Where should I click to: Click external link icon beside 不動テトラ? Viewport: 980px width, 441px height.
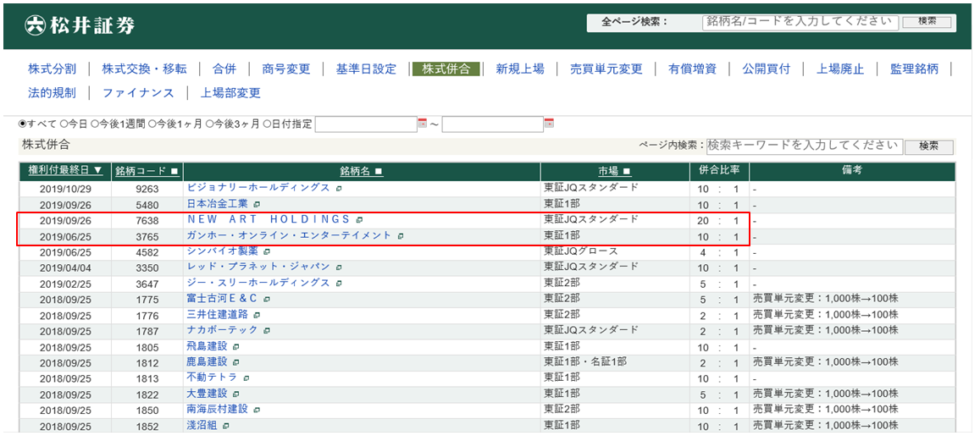[x=246, y=378]
